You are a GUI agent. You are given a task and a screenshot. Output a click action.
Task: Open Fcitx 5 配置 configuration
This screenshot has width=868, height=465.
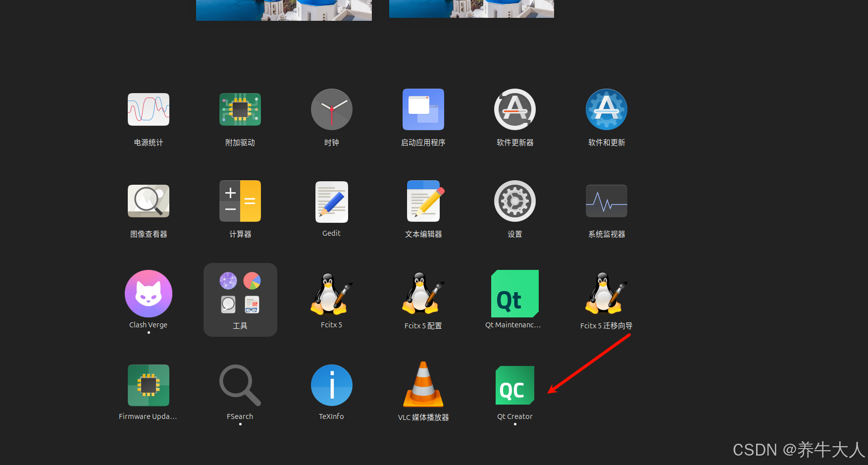423,294
